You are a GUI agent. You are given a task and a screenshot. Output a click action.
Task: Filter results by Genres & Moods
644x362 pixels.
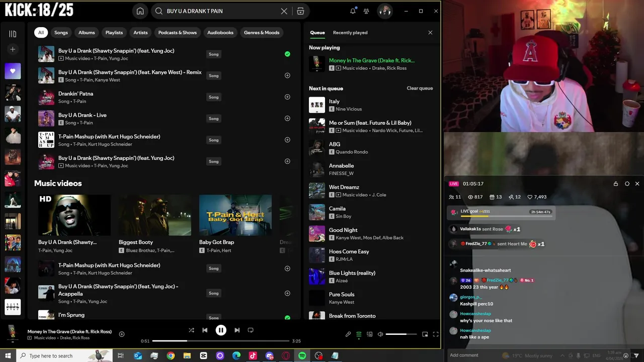tap(262, 33)
